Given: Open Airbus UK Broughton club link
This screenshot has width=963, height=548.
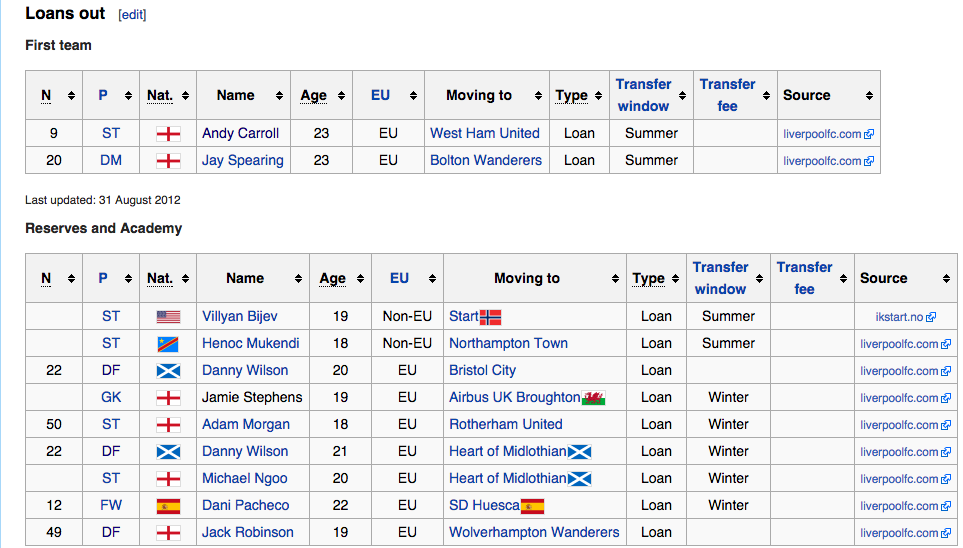Looking at the screenshot, I should 515,397.
